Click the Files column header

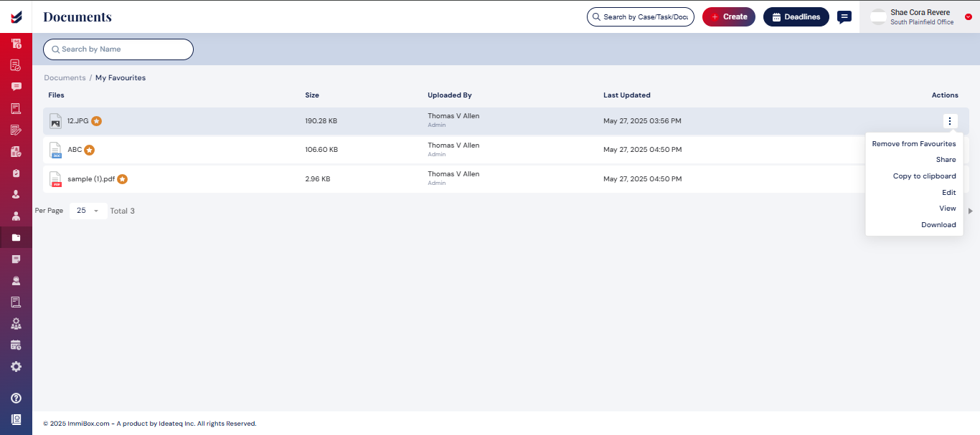pos(56,95)
